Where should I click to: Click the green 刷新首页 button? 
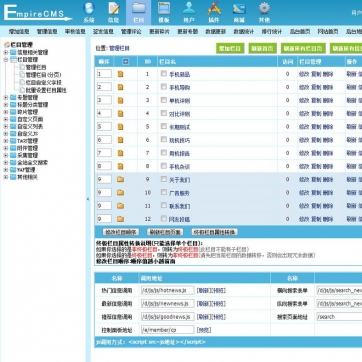[262, 48]
